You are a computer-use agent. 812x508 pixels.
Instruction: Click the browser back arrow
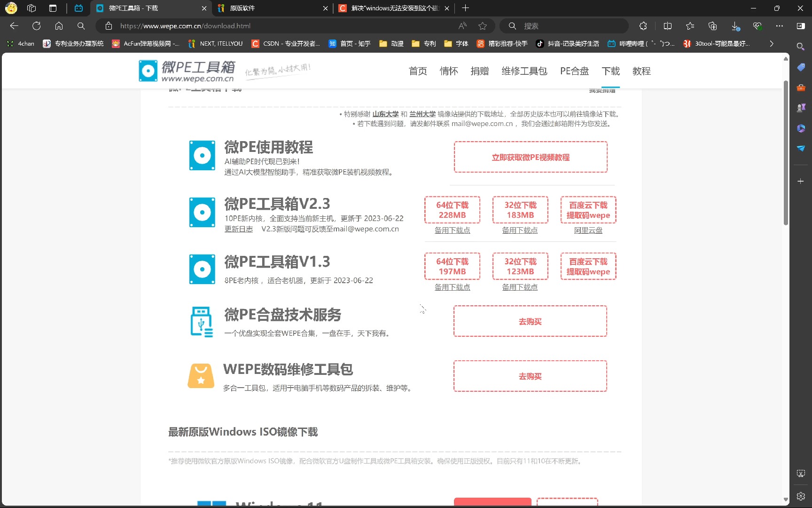click(x=14, y=26)
